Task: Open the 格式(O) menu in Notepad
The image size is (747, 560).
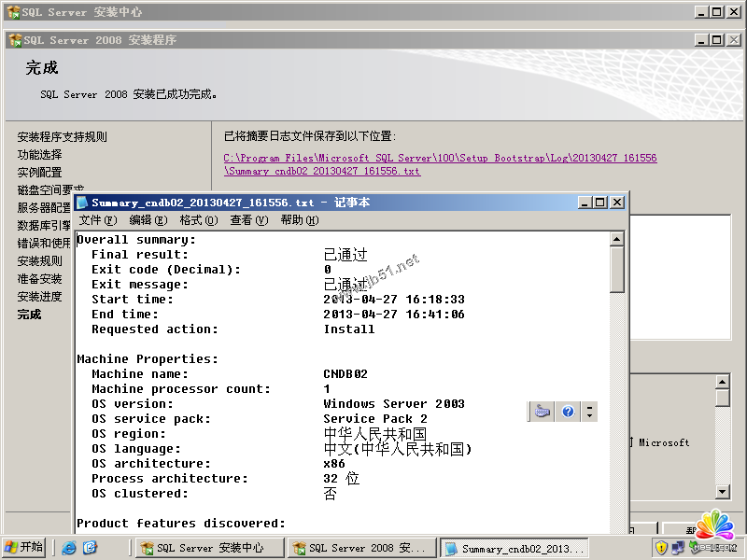Action: tap(199, 220)
